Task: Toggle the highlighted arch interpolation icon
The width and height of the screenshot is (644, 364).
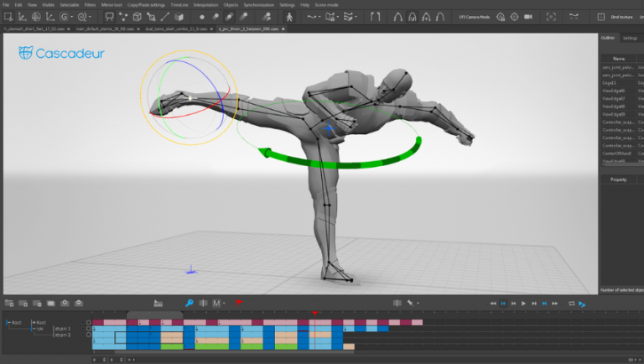Action: coord(412,17)
